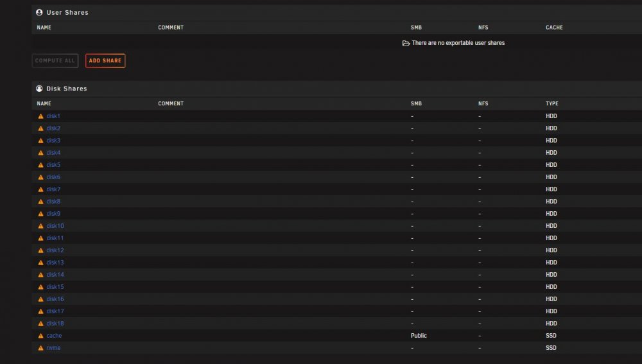The image size is (642, 364).
Task: Open the disk6 share link
Action: tap(53, 177)
